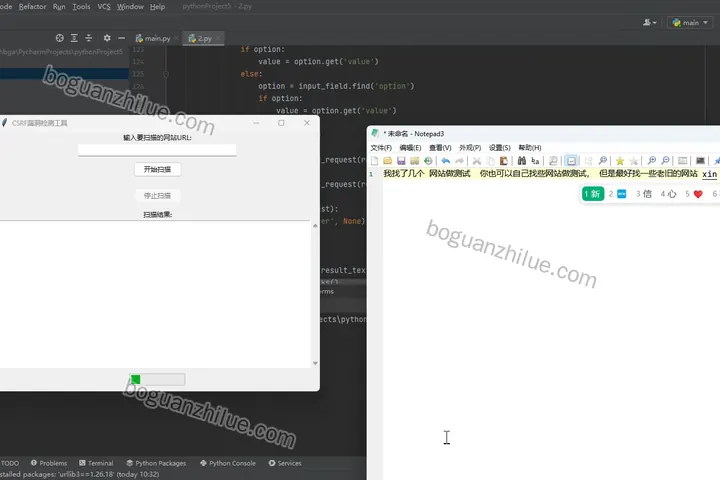Click the green progress bar in CSRF tool

[x=158, y=379]
